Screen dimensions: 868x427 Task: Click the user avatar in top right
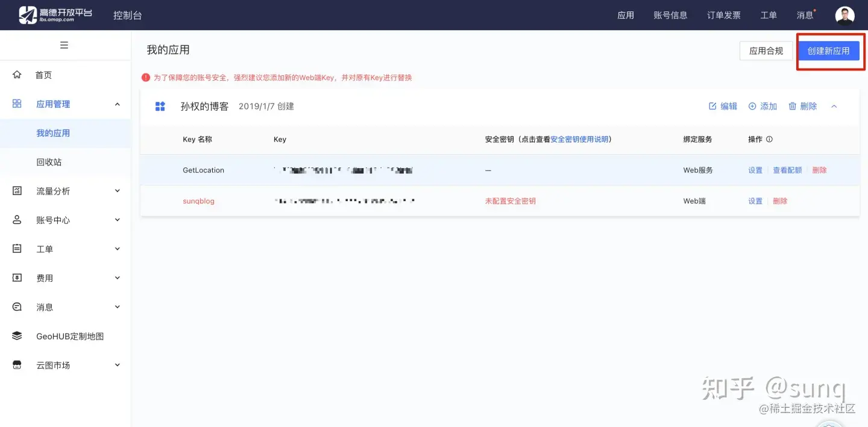click(x=844, y=16)
